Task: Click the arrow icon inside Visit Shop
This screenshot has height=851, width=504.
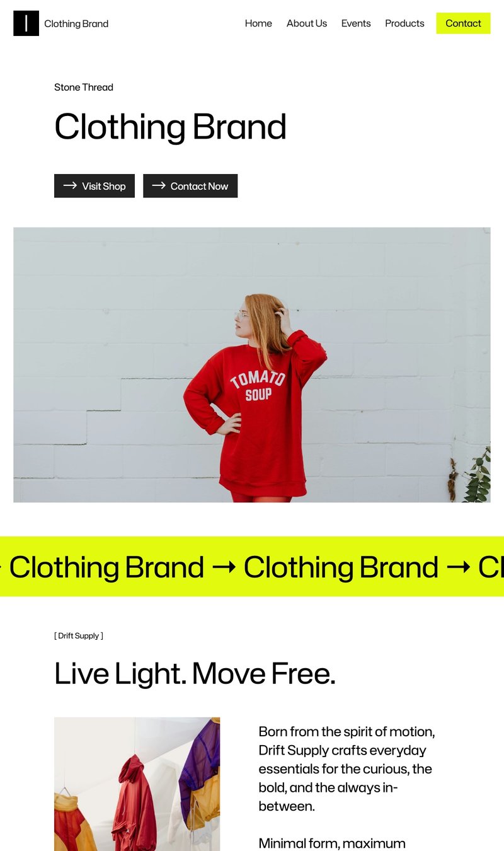Action: click(70, 185)
